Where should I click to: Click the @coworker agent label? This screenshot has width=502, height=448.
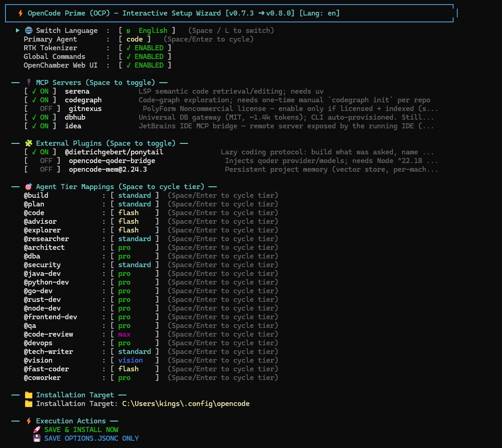tap(42, 378)
